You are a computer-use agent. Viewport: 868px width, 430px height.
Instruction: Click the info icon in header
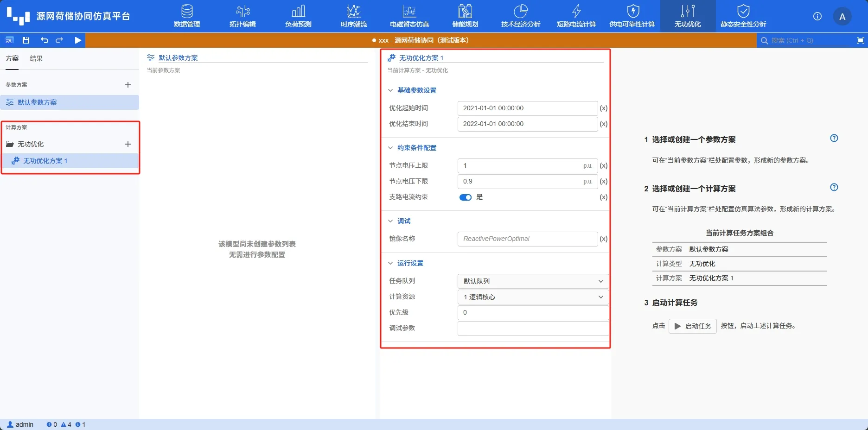click(x=817, y=16)
